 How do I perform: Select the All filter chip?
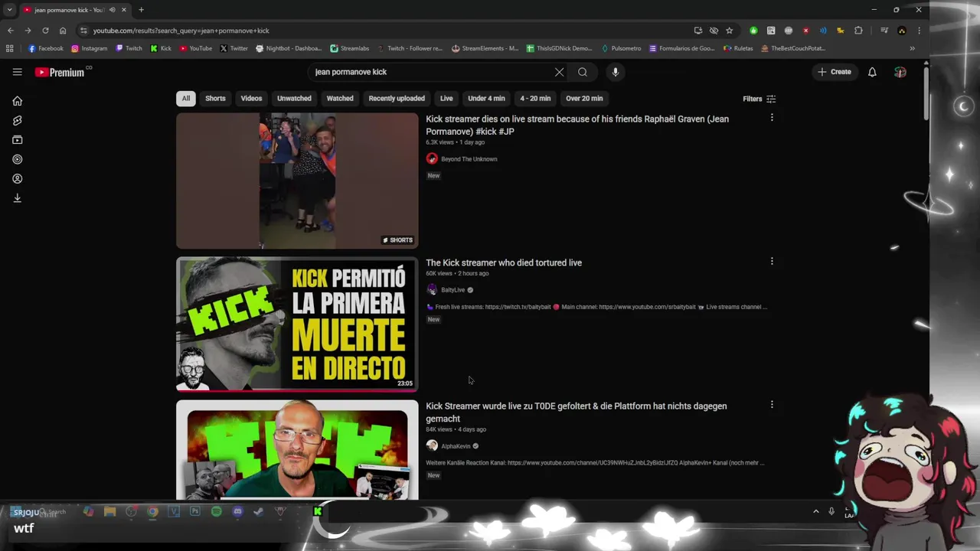[x=185, y=98]
